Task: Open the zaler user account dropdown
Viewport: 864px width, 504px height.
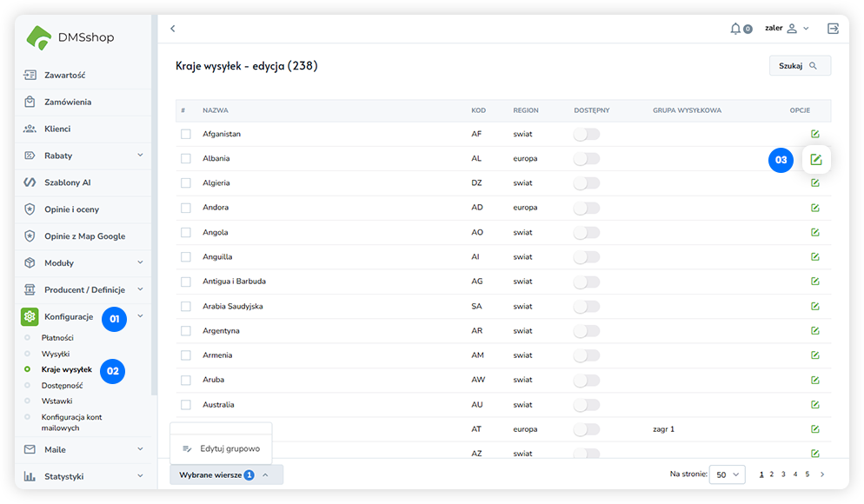Action: tap(787, 29)
